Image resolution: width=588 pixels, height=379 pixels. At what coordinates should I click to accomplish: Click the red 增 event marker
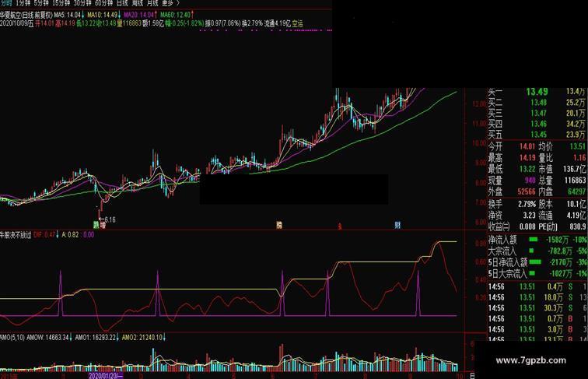103,225
